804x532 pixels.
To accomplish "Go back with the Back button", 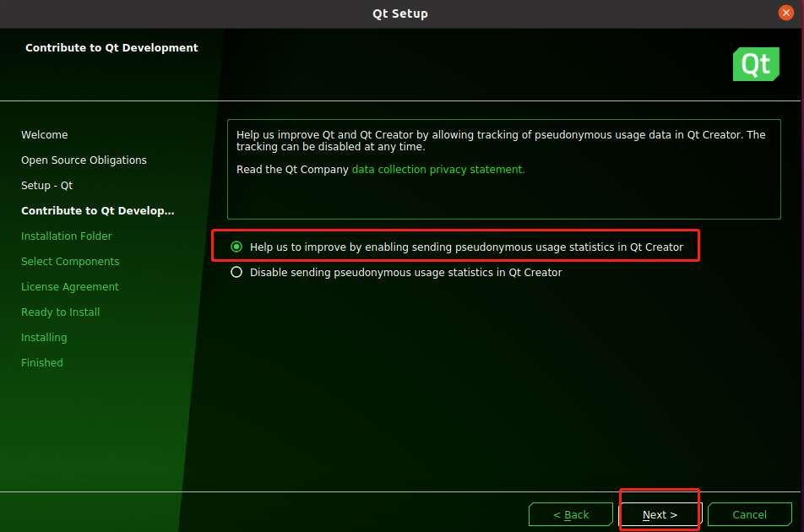I will pyautogui.click(x=571, y=514).
